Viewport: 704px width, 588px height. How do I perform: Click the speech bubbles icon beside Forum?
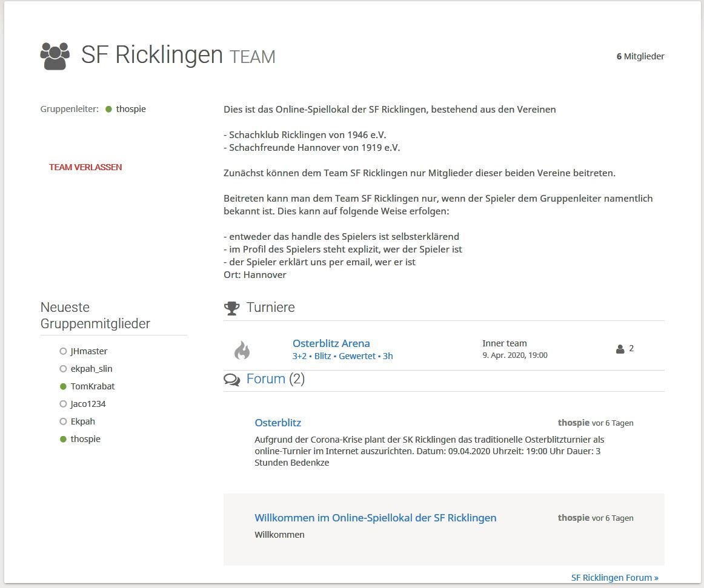(x=231, y=380)
